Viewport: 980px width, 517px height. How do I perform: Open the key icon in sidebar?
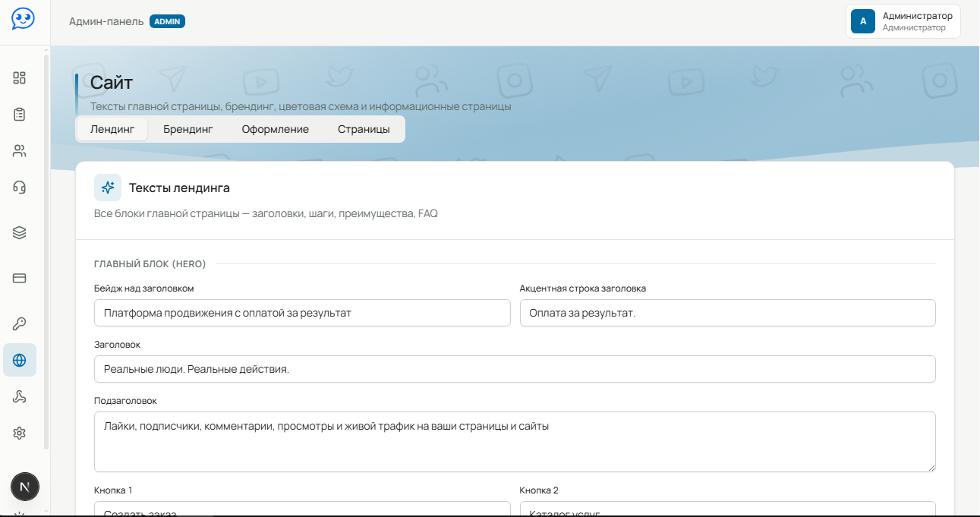click(x=20, y=323)
